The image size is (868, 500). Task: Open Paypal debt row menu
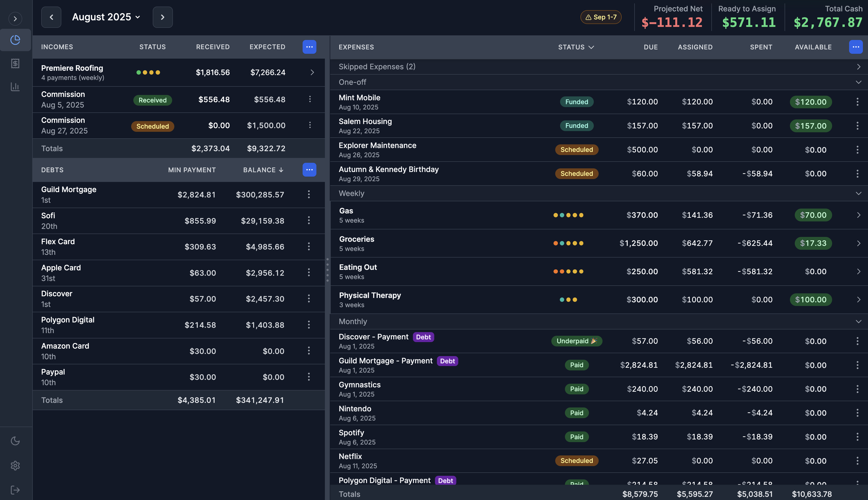(x=309, y=377)
